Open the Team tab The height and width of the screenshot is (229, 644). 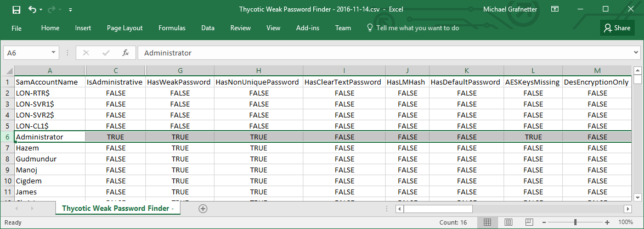pos(343,28)
